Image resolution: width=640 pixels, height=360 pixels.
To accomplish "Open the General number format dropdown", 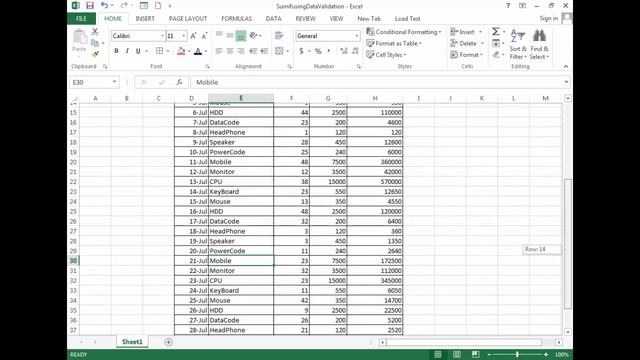I will 356,36.
